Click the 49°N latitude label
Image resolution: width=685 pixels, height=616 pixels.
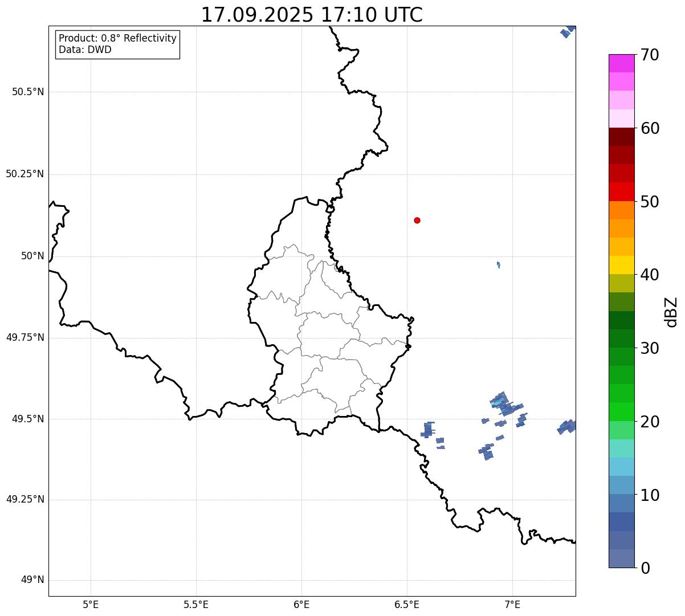(x=32, y=580)
